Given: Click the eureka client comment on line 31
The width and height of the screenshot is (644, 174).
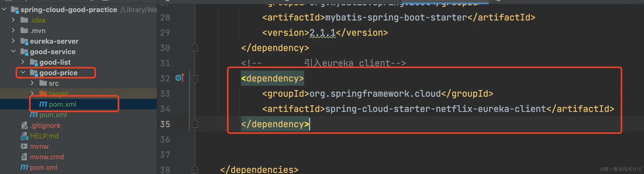Looking at the screenshot, I should pyautogui.click(x=323, y=63).
